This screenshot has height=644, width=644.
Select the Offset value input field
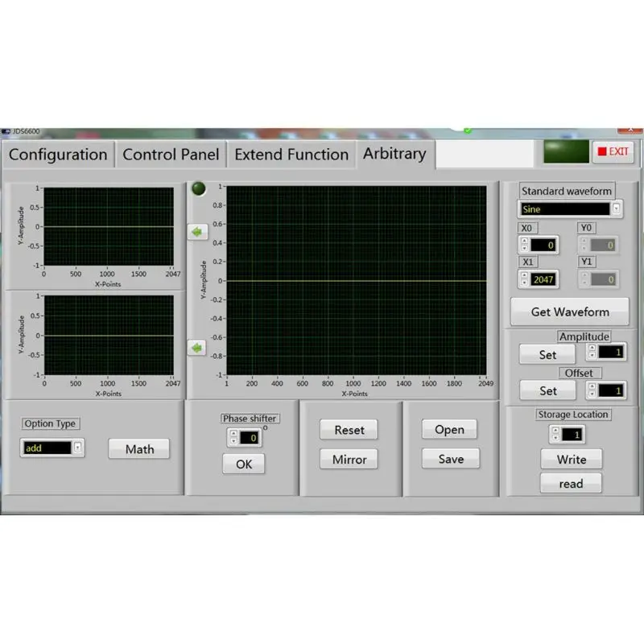click(x=611, y=390)
